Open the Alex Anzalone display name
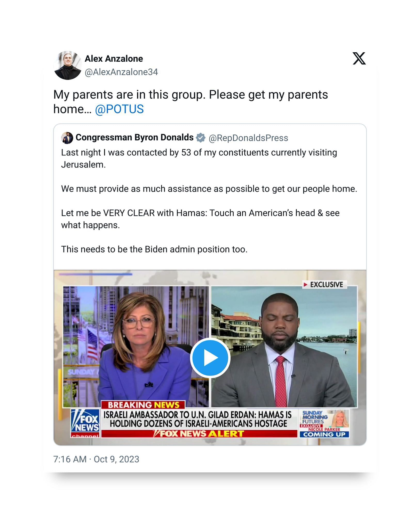 coord(114,59)
